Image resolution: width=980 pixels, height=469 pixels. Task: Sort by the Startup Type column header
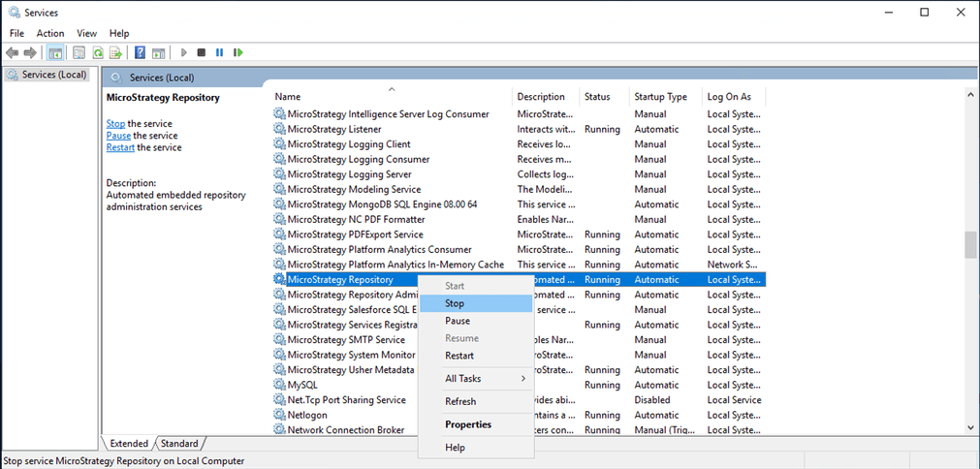click(665, 97)
